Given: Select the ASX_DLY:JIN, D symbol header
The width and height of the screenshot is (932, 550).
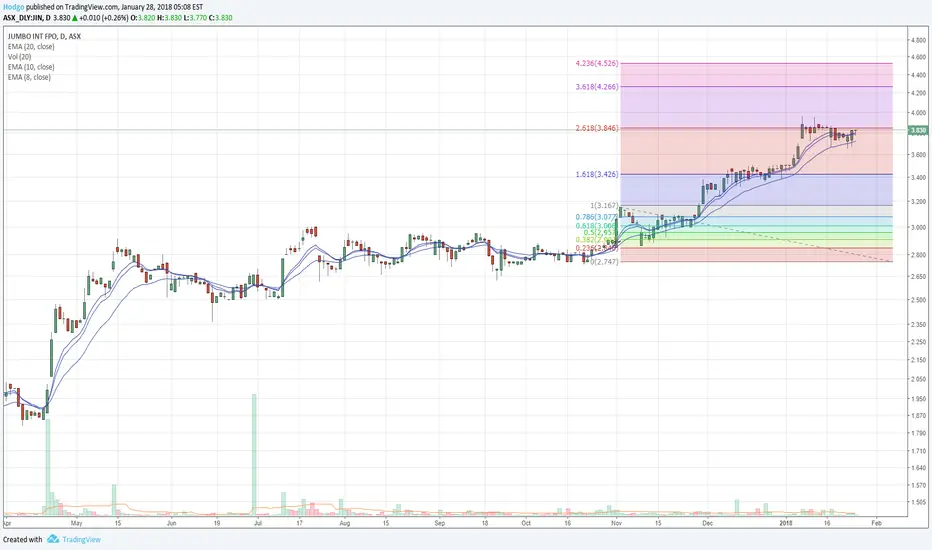Looking at the screenshot, I should 27,18.
